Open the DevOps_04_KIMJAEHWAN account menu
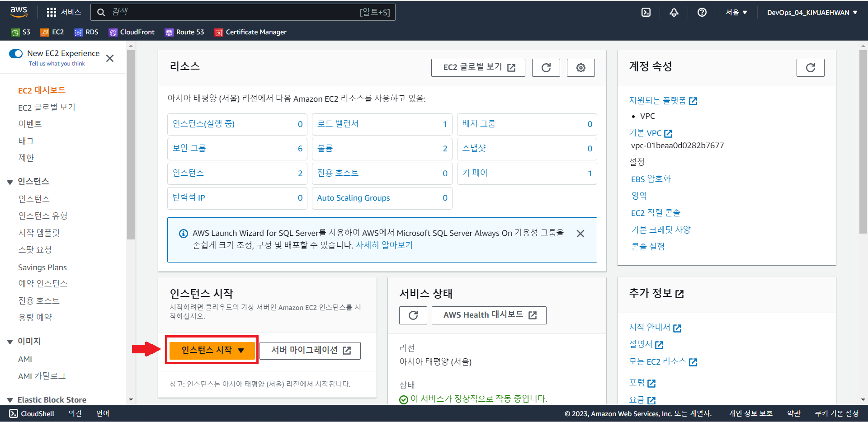This screenshot has height=422, width=868. pyautogui.click(x=812, y=13)
